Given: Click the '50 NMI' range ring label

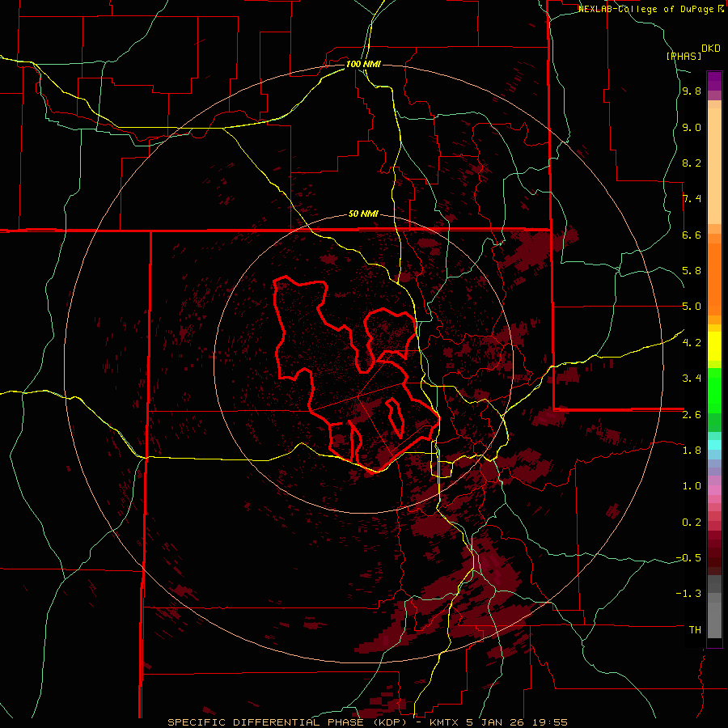Looking at the screenshot, I should click(x=363, y=214).
